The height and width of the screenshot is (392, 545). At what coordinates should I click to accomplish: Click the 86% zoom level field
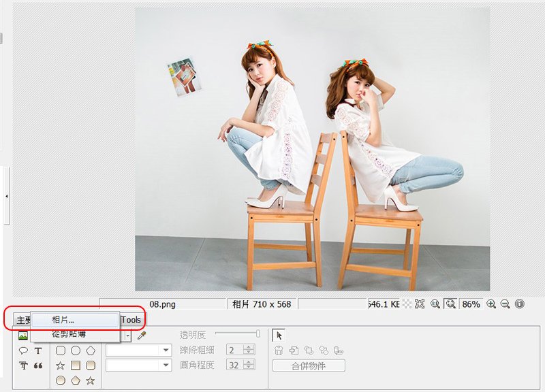[471, 304]
